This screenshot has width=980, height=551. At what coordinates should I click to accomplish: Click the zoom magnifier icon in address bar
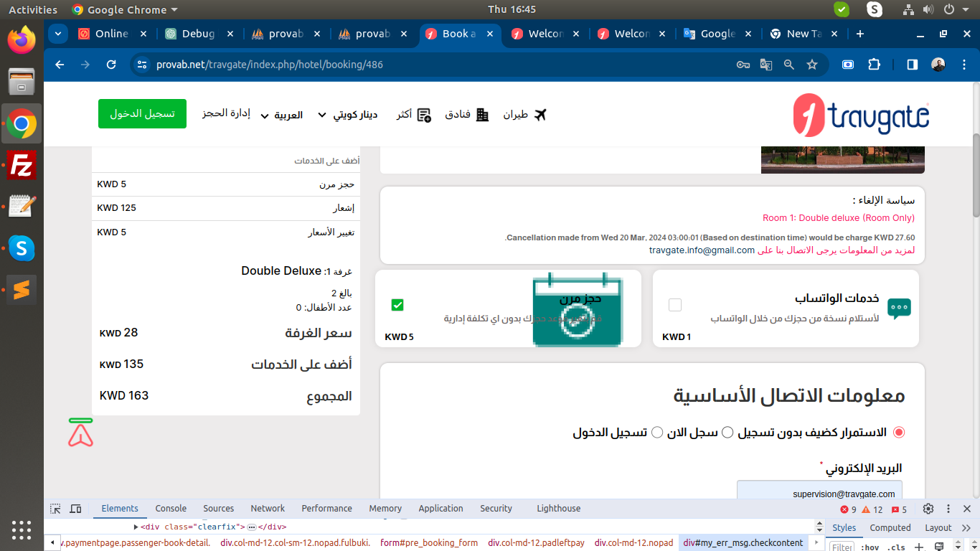(x=789, y=65)
